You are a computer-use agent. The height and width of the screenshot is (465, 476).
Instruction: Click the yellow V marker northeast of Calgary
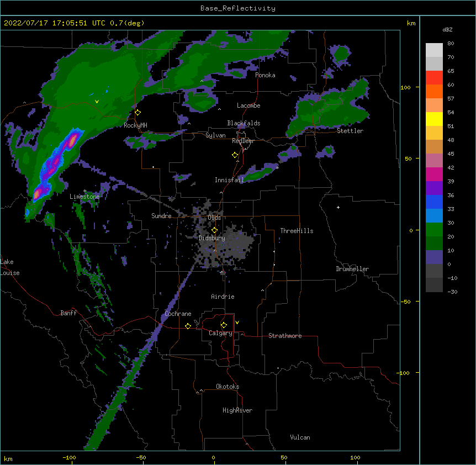click(x=237, y=323)
